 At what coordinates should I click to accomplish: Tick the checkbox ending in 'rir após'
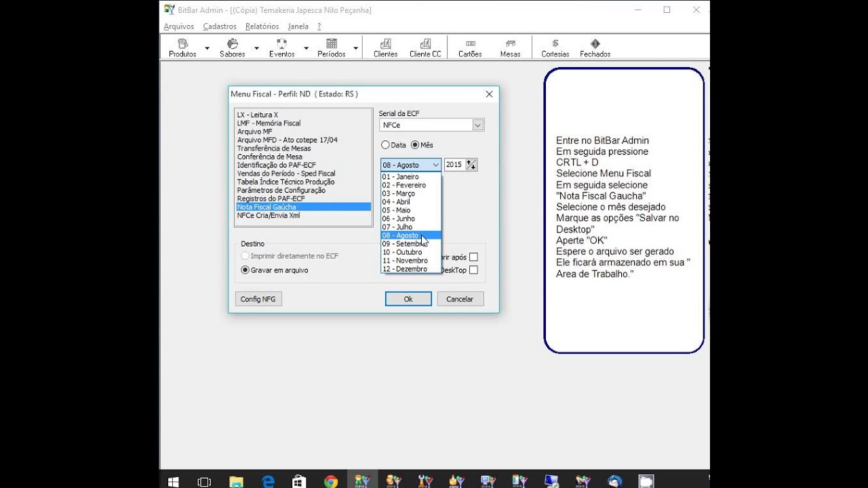click(x=473, y=257)
